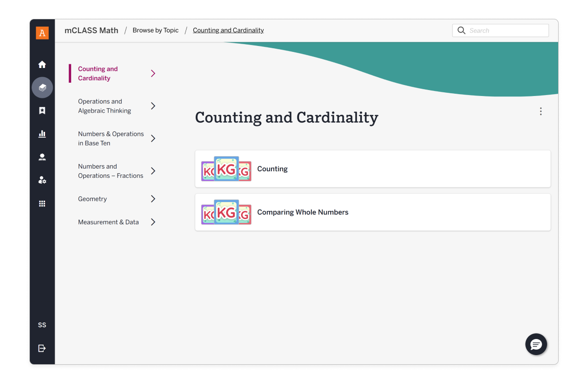The height and width of the screenshot is (384, 588).
Task: Open the bookmarks icon in the sidebar
Action: (42, 110)
